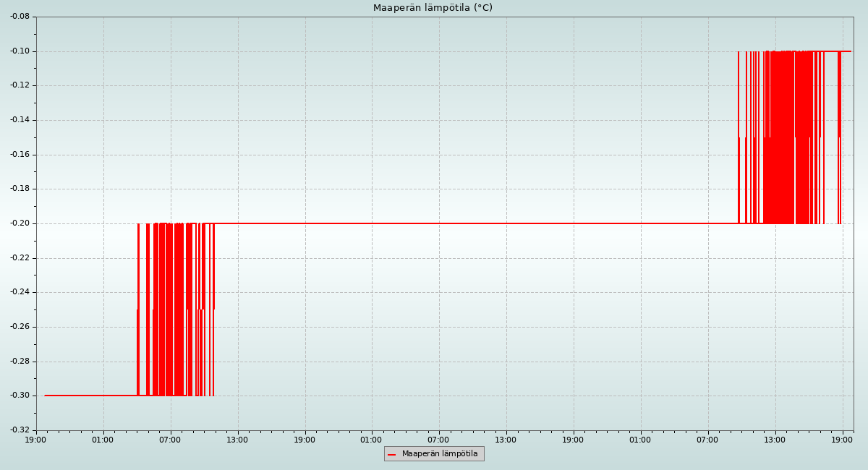Image resolution: width=868 pixels, height=470 pixels.
Task: Select the rightmost 13:00 time axis label
Action: 775,440
